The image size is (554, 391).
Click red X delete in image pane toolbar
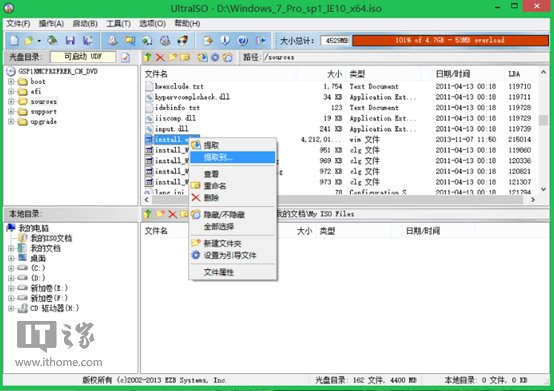[160, 57]
